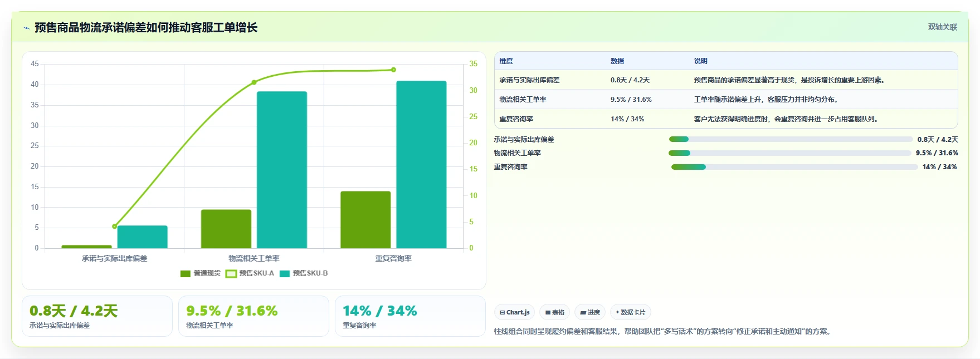Click the green bar for 重复咨询率

(x=365, y=220)
